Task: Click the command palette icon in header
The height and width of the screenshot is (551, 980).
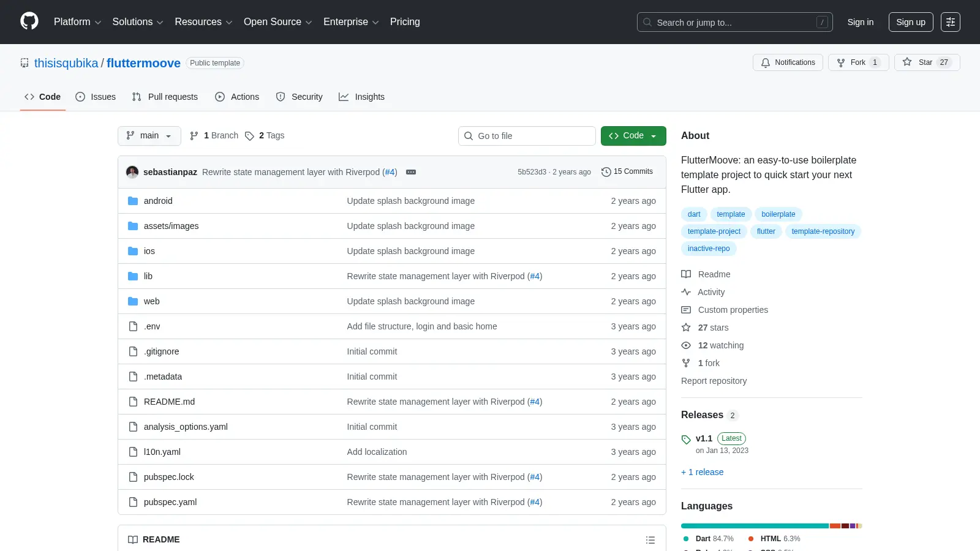Action: (x=951, y=22)
